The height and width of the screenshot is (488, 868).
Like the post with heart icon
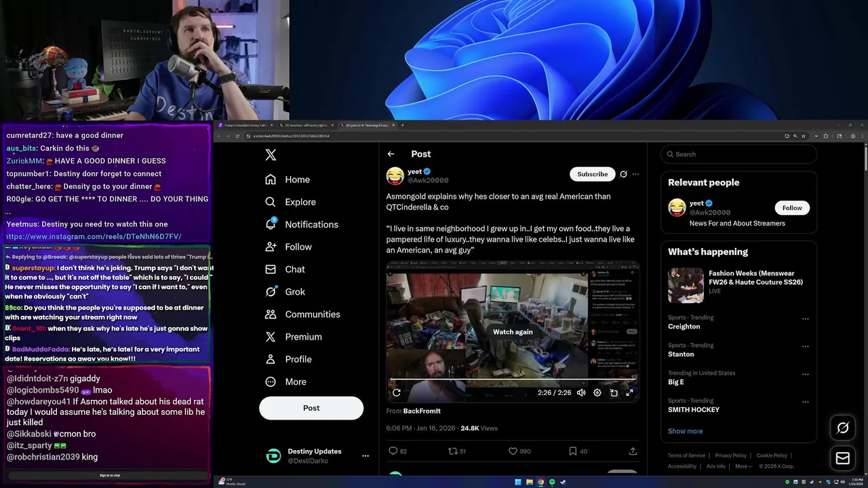point(513,451)
